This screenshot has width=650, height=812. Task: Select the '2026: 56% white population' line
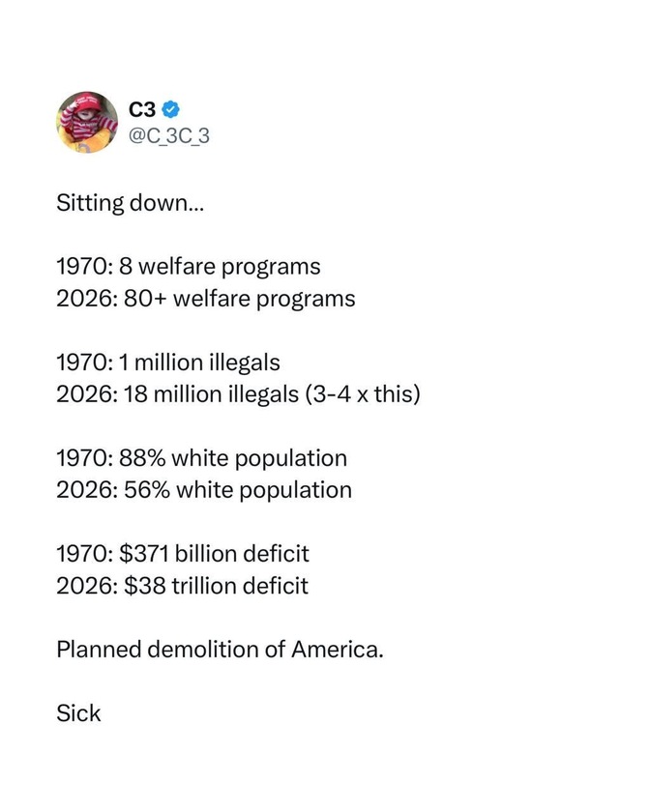pyautogui.click(x=203, y=490)
